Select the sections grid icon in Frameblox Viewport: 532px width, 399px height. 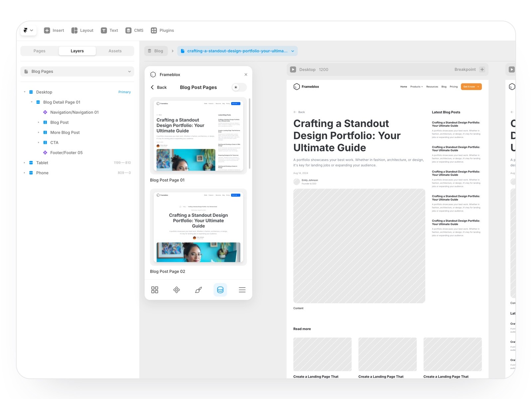click(155, 290)
